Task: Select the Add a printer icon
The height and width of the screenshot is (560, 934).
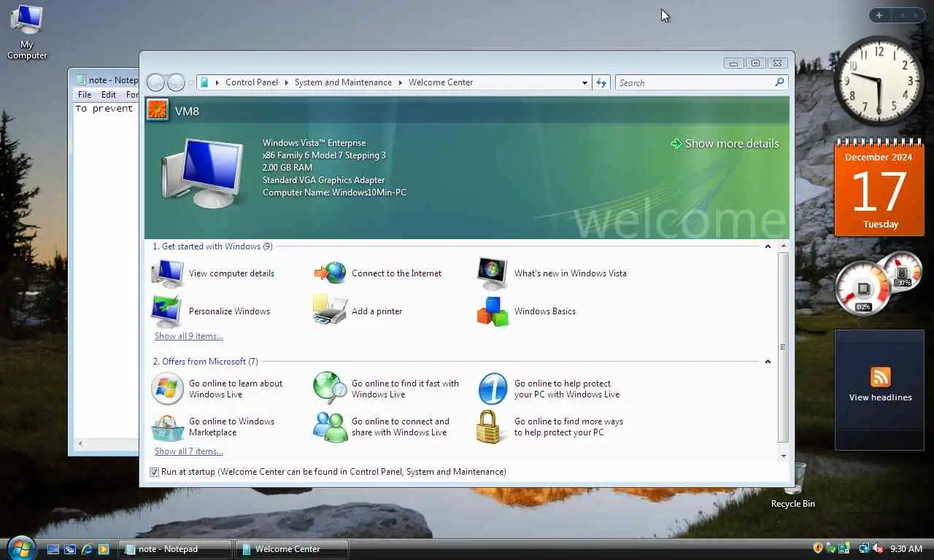Action: pyautogui.click(x=330, y=311)
